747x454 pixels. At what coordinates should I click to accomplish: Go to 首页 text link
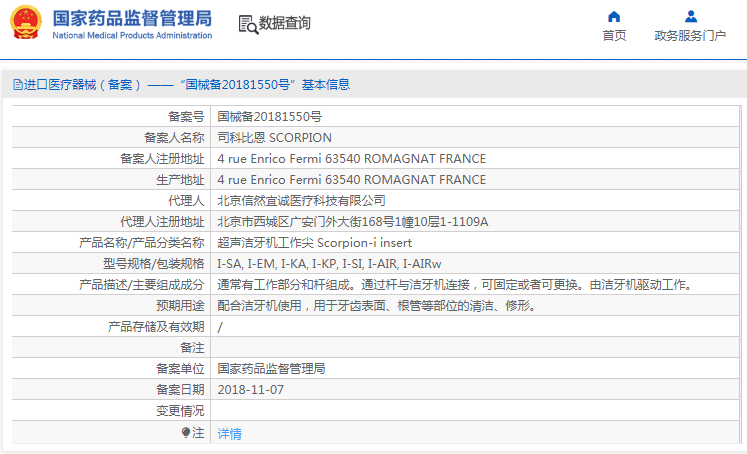coord(614,35)
